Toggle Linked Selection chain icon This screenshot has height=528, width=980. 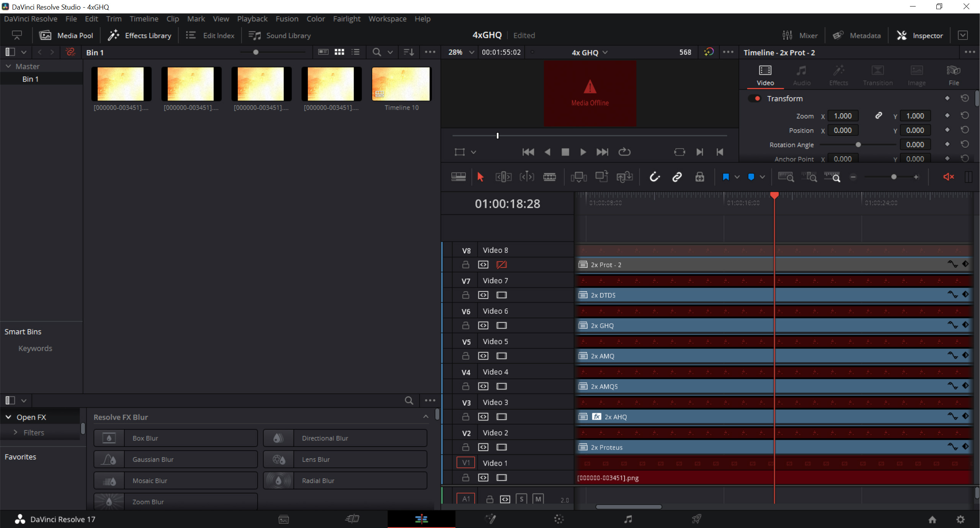point(677,177)
